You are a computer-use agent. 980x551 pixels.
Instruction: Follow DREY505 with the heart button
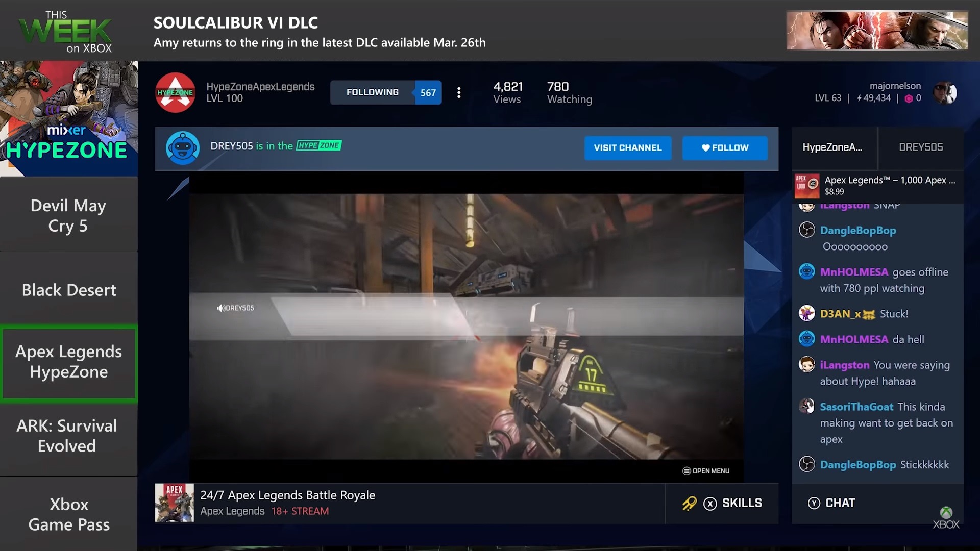pos(724,148)
